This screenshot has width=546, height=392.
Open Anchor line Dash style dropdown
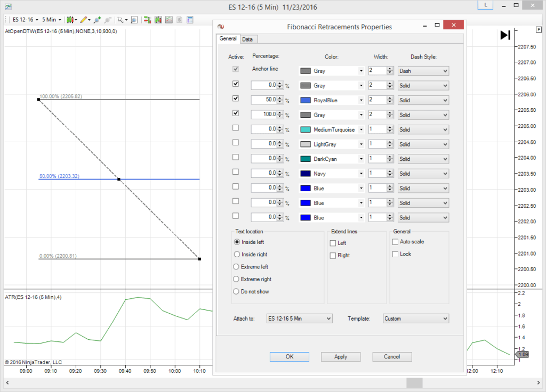(423, 71)
